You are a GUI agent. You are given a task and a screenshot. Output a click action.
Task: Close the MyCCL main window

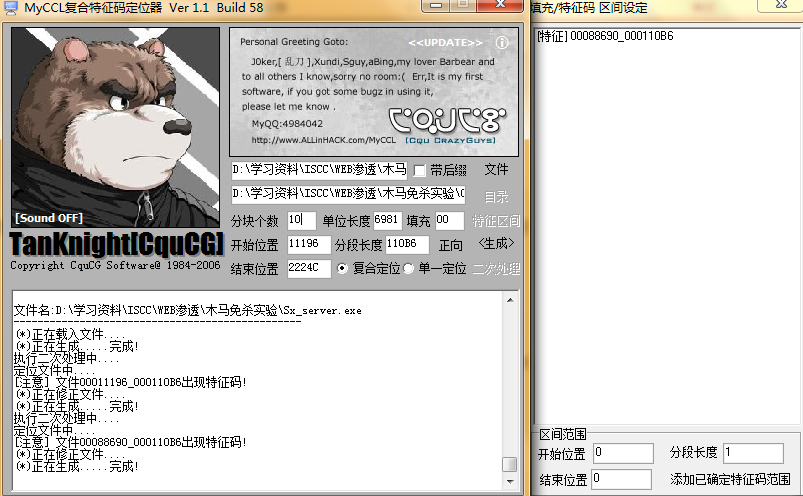tap(500, 5)
